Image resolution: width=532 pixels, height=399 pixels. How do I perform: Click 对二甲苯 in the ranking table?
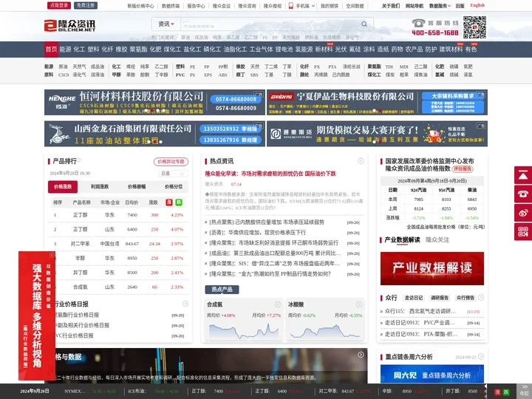pos(81,244)
